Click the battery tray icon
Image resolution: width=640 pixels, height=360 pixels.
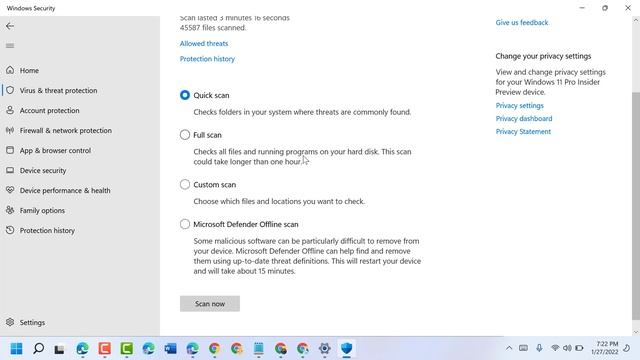579,348
